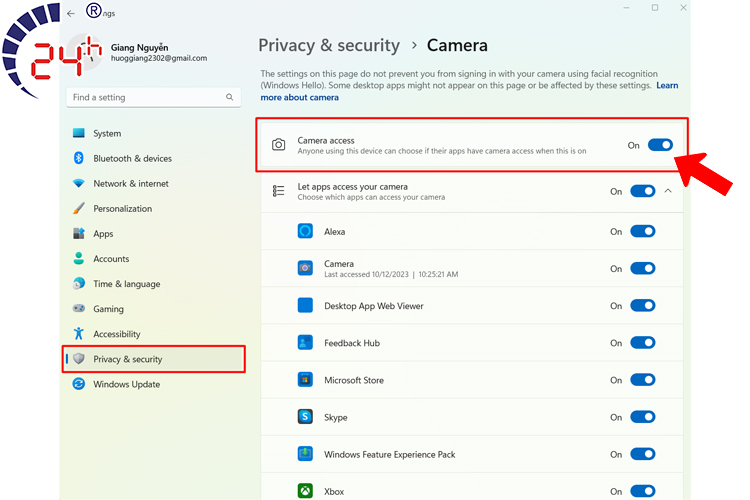The image size is (750, 500).
Task: Open Learn more about camera link
Action: point(299,97)
